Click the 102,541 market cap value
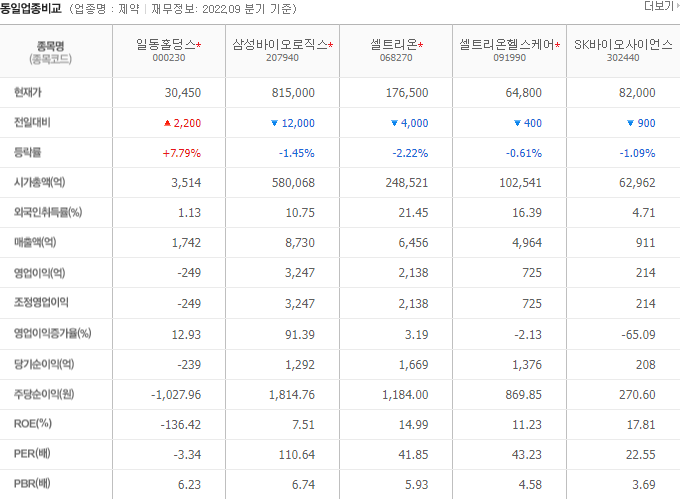Screen dimensions: 680x500 click(520, 183)
